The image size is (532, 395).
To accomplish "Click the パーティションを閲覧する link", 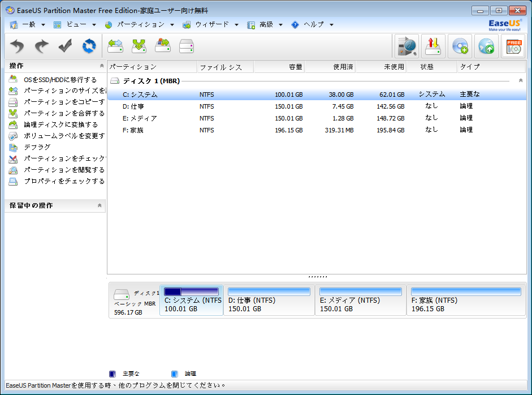I will coord(64,170).
